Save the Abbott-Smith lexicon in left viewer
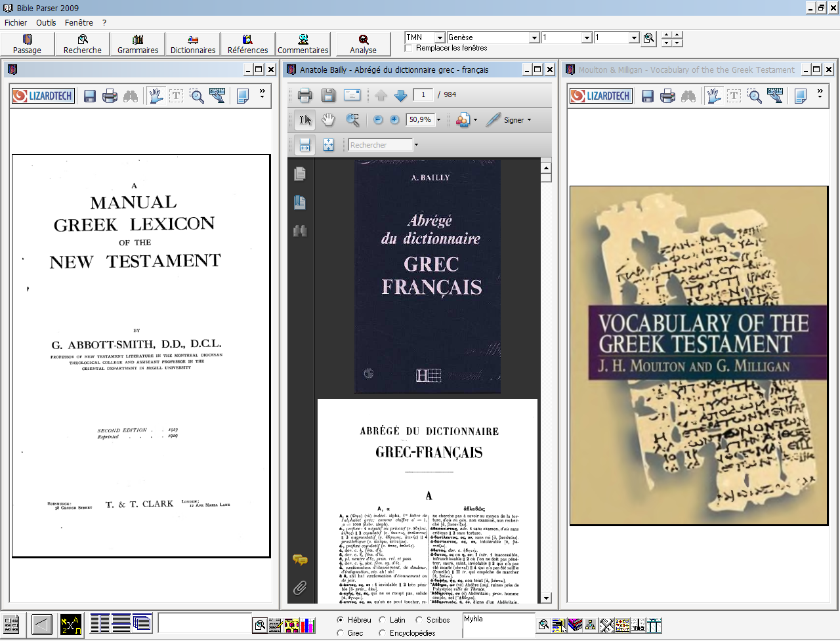 point(90,96)
